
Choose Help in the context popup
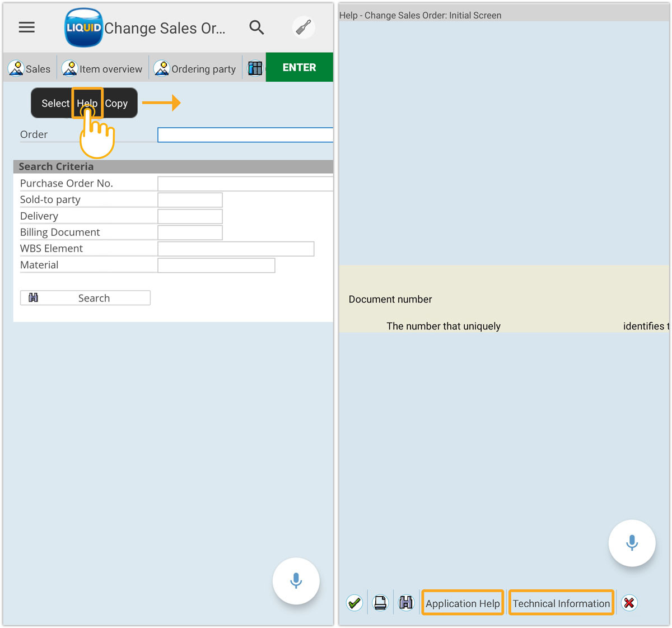87,103
